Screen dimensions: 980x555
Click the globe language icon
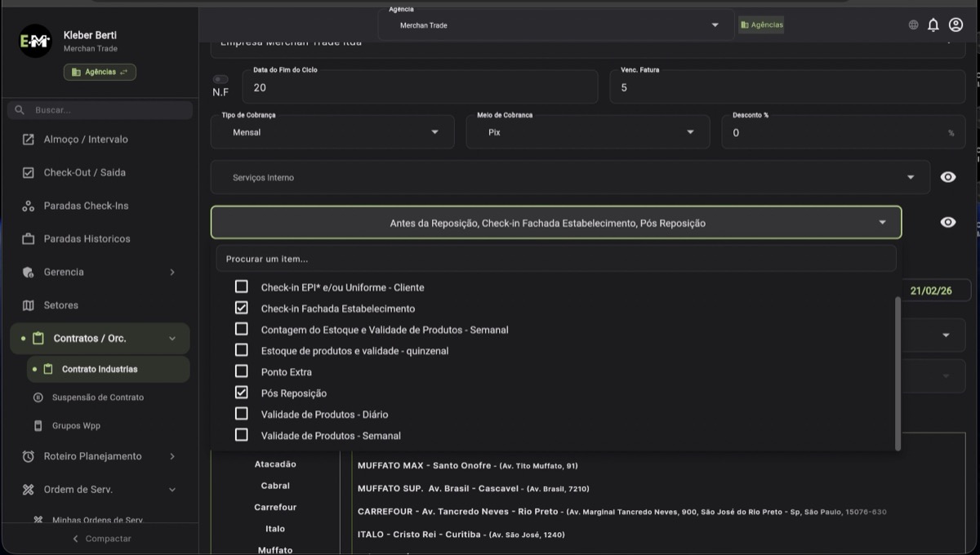tap(913, 25)
